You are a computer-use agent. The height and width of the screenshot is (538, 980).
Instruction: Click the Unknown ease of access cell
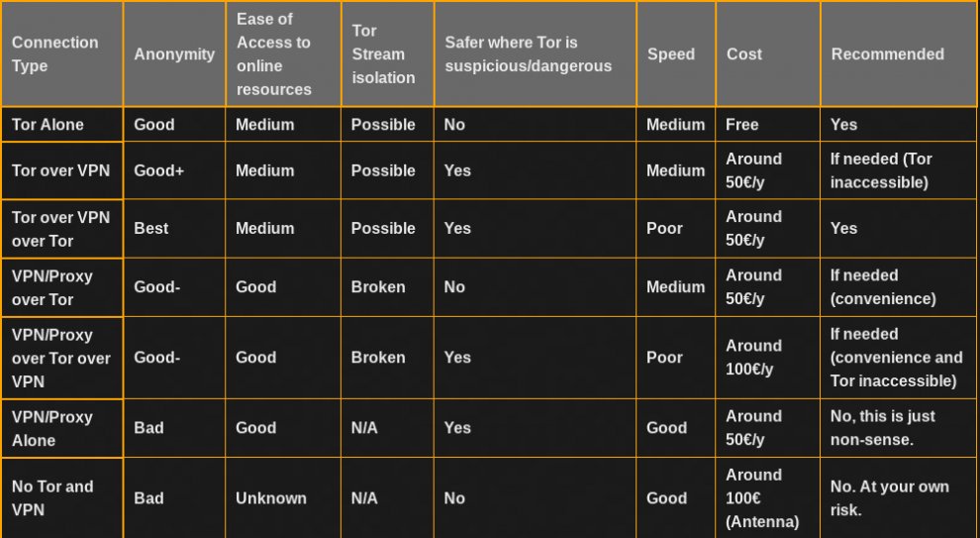tap(283, 498)
